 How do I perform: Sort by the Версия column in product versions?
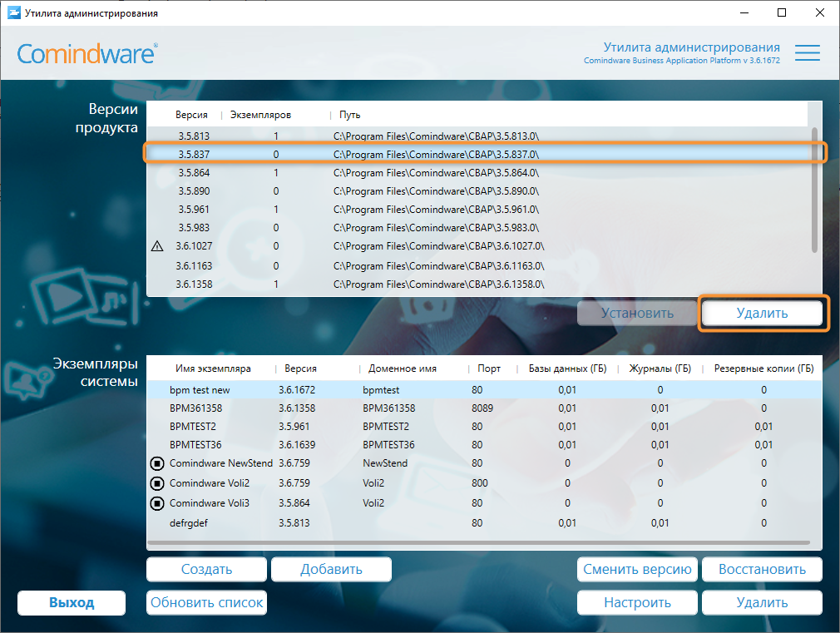(x=191, y=115)
